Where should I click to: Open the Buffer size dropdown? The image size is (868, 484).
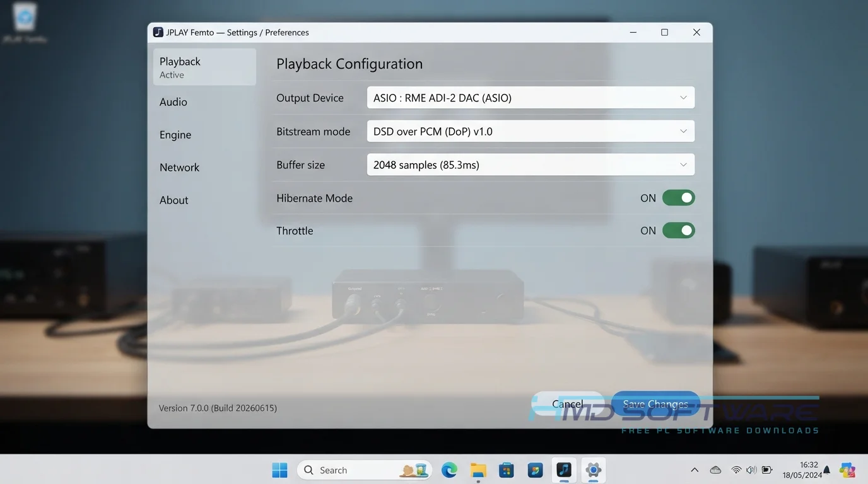[x=531, y=164]
